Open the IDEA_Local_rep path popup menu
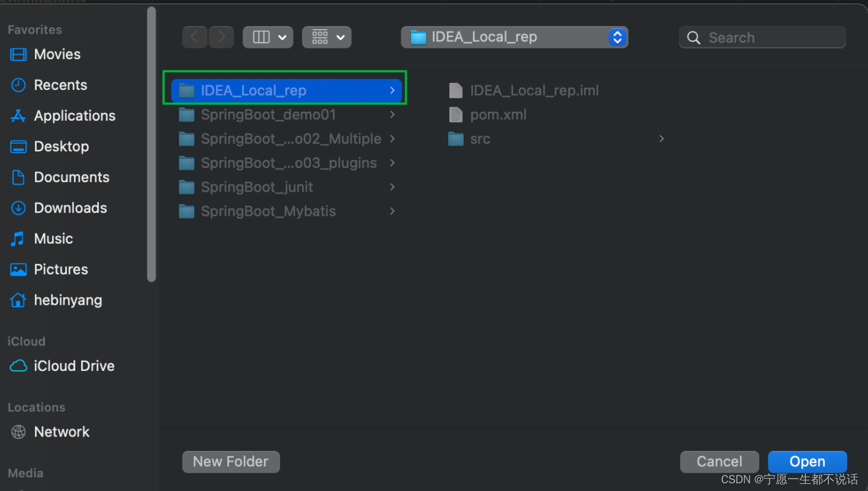The width and height of the screenshot is (868, 491). point(515,37)
